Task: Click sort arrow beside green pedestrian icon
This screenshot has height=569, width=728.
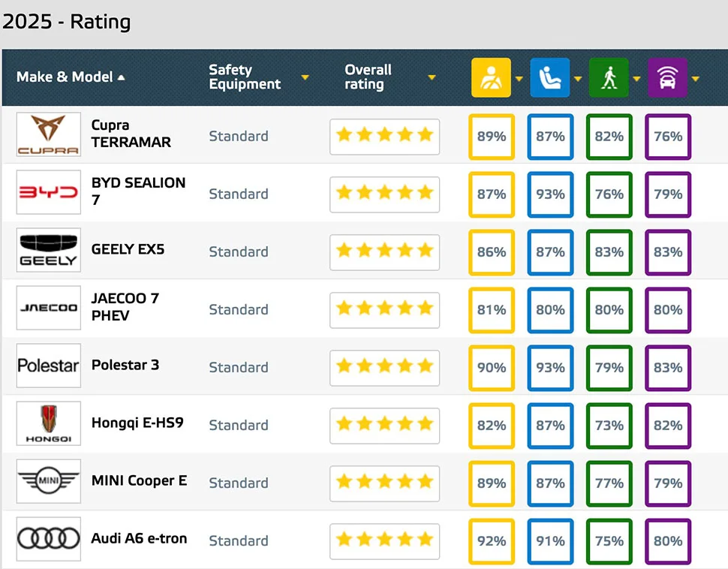Action: click(x=637, y=79)
